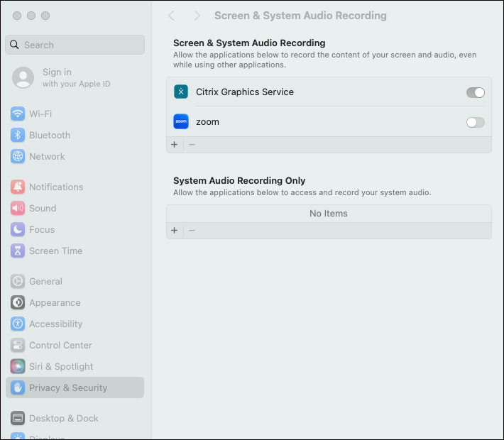Open Focus via the moon icon
The width and height of the screenshot is (504, 440).
point(18,229)
